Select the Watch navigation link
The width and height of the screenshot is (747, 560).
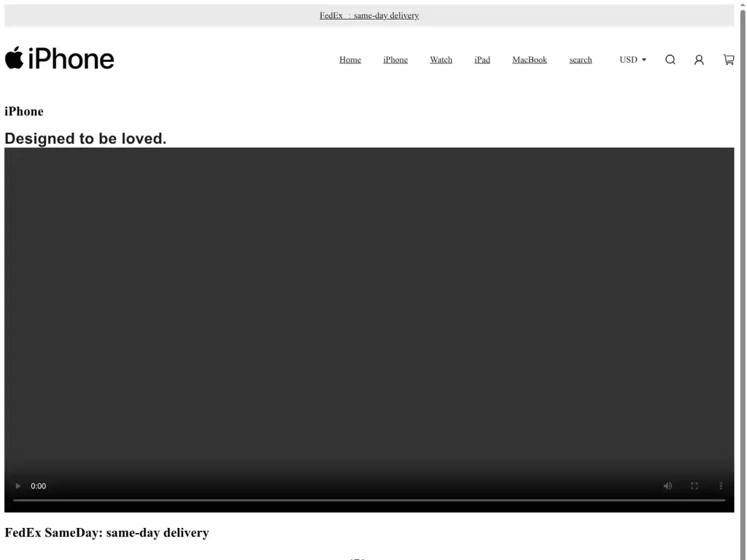point(441,60)
